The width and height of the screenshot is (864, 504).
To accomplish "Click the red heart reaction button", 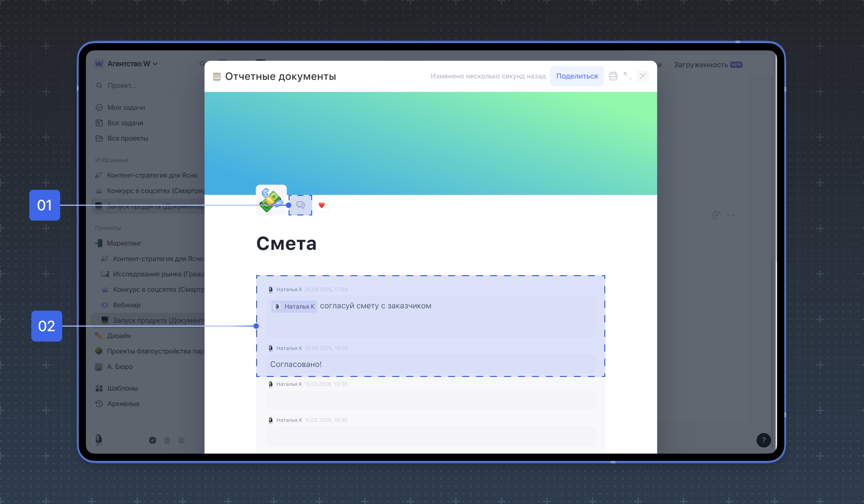I will (321, 205).
